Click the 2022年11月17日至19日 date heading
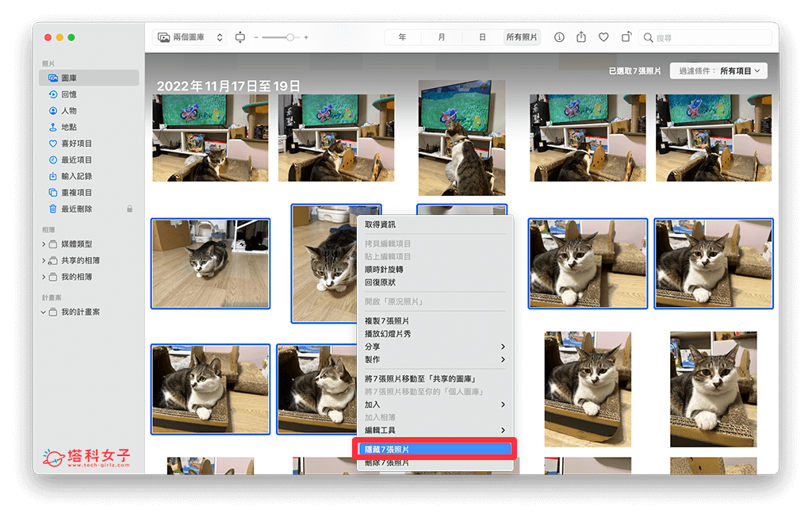The height and width of the screenshot is (518, 812). click(228, 86)
